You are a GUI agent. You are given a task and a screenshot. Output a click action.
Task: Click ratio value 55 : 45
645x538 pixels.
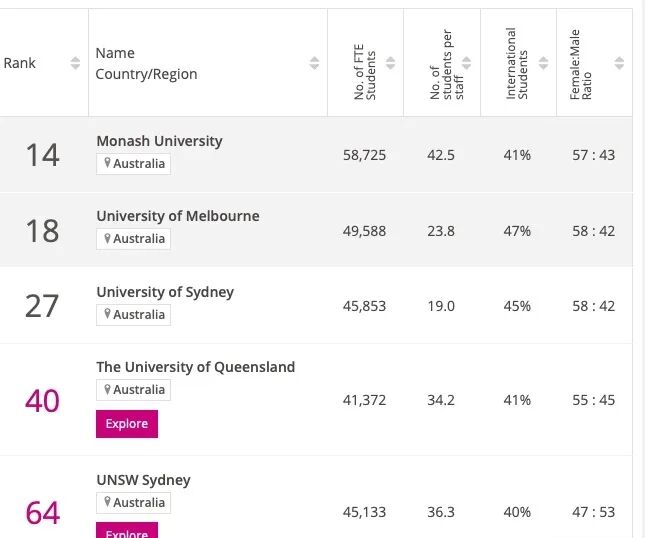pos(594,400)
